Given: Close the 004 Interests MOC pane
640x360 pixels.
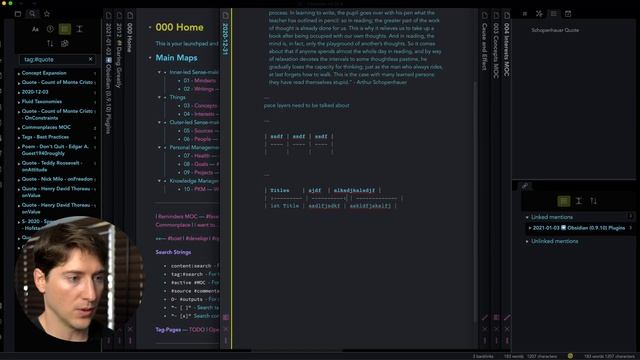Looking at the screenshot, I should pos(507,329).
